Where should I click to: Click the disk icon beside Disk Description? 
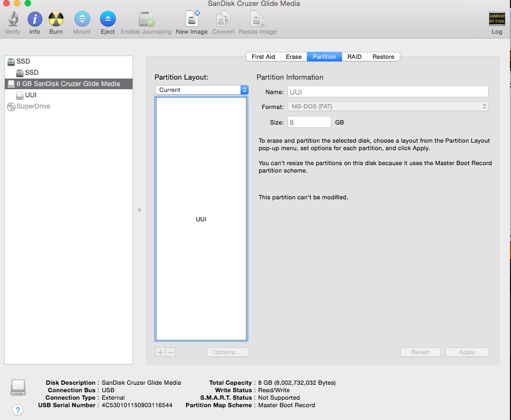(x=18, y=387)
